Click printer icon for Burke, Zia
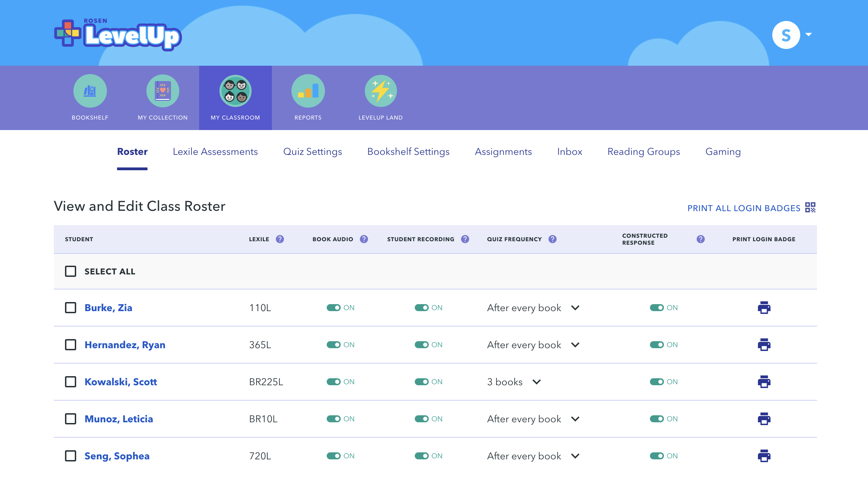 point(764,308)
